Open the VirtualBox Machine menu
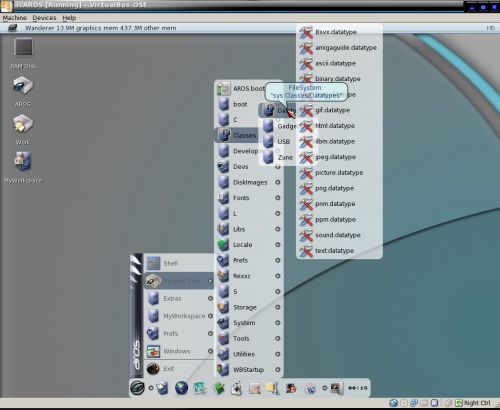The width and height of the screenshot is (500, 410). [x=14, y=18]
